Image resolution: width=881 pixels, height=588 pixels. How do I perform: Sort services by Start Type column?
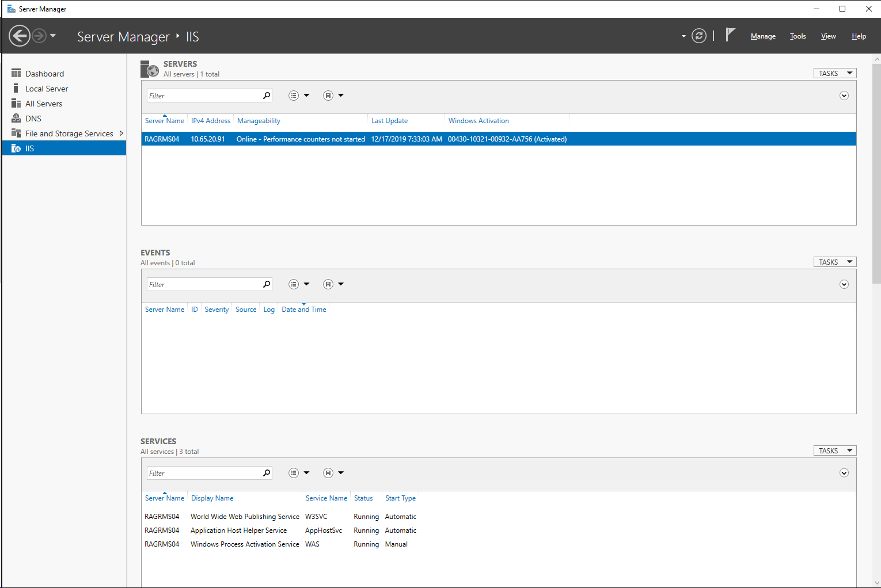tap(401, 498)
